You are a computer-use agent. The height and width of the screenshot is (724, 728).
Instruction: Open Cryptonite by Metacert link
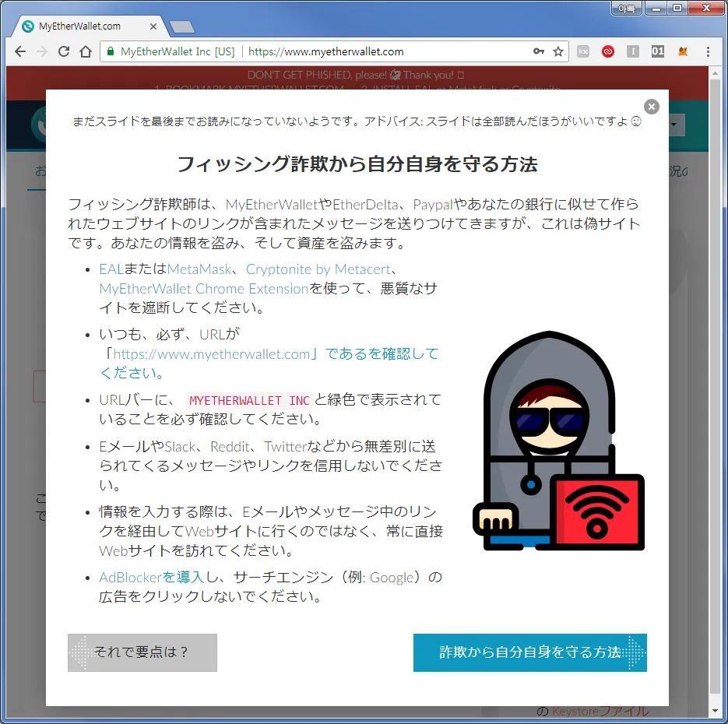pyautogui.click(x=318, y=269)
